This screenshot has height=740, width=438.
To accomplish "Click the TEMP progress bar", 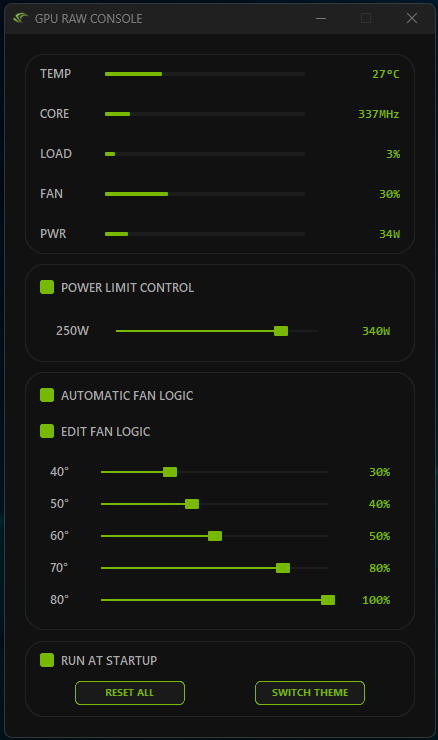I will coord(205,74).
